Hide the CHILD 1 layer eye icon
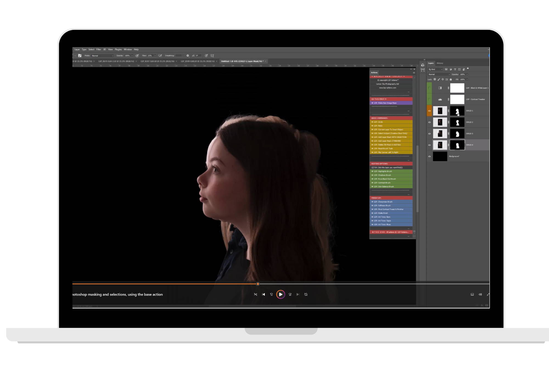 point(430,111)
